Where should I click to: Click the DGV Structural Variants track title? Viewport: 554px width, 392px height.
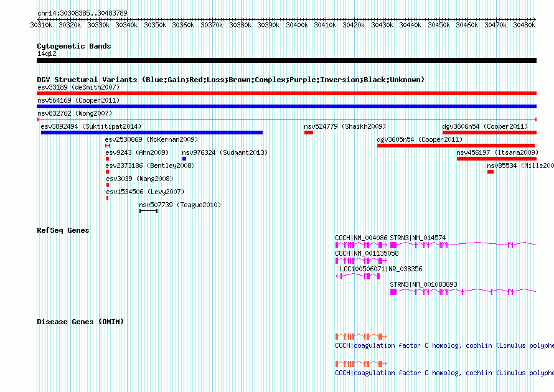click(231, 80)
